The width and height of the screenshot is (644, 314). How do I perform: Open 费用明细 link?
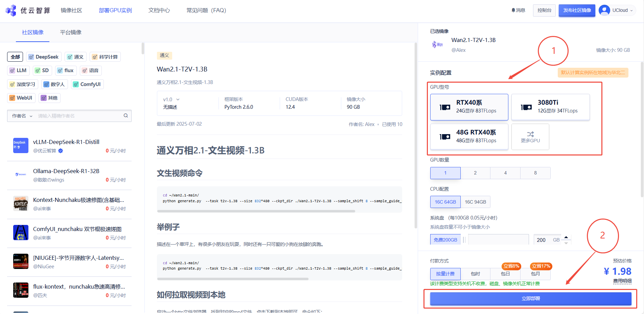point(622,281)
